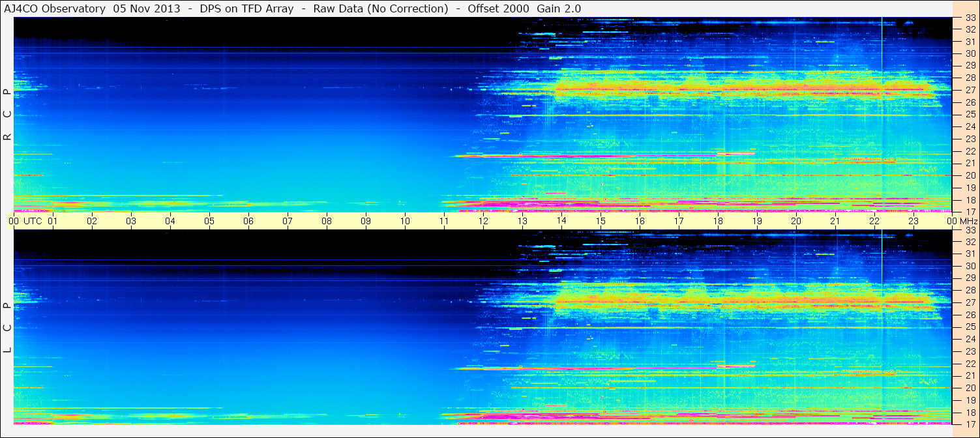Select the 14 hour marker
The height and width of the screenshot is (438, 980).
[x=561, y=221]
